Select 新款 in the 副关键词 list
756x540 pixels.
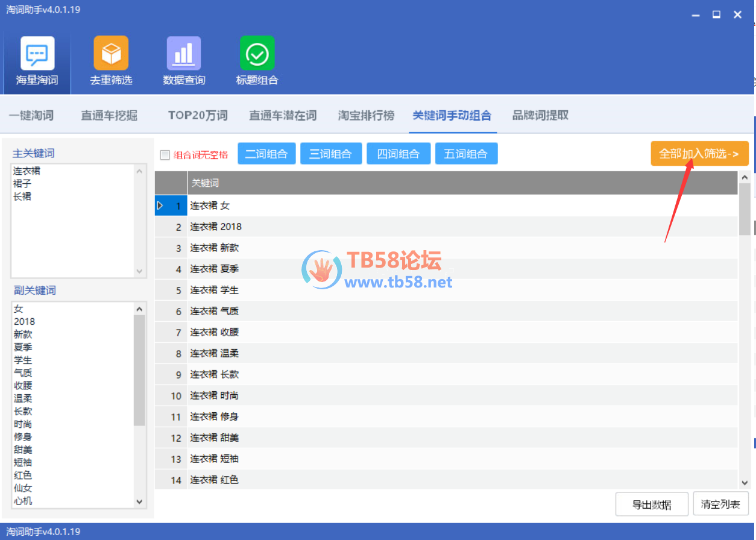(x=23, y=334)
